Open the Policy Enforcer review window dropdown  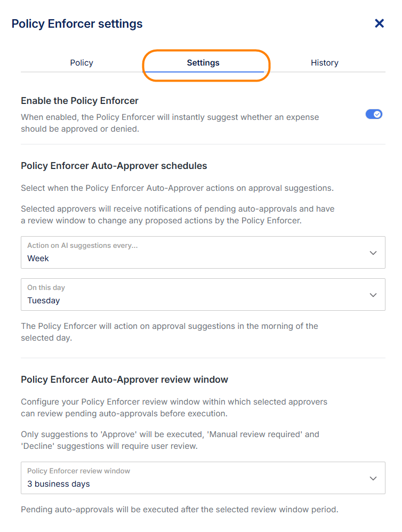203,478
